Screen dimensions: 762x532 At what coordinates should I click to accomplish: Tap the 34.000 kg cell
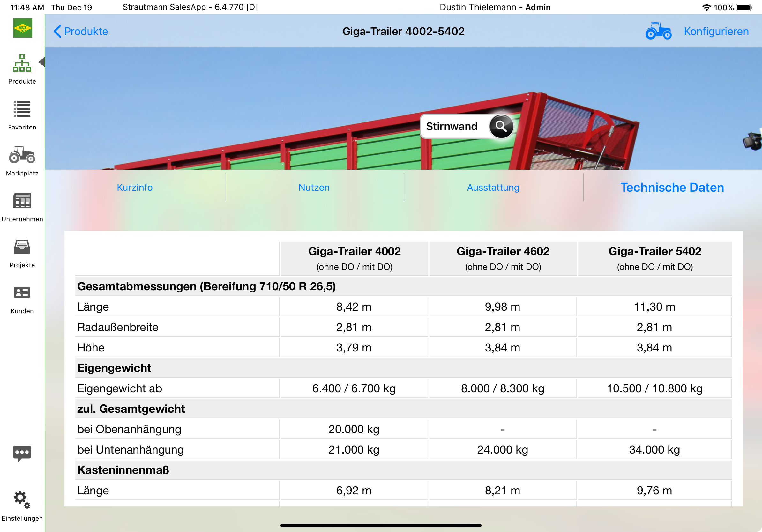click(654, 449)
